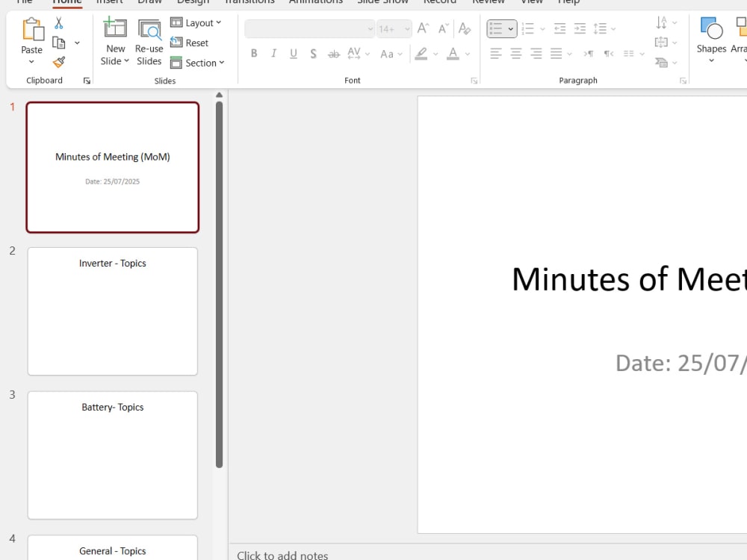Toggle Strikethrough formatting
Viewport: 747px width, 560px height.
[333, 54]
